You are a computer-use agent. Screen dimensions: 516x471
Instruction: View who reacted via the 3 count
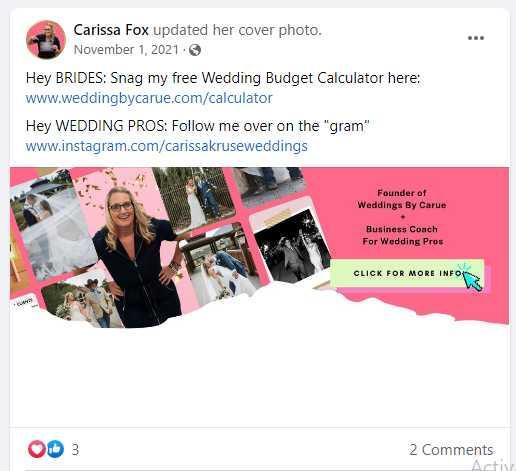pyautogui.click(x=75, y=449)
